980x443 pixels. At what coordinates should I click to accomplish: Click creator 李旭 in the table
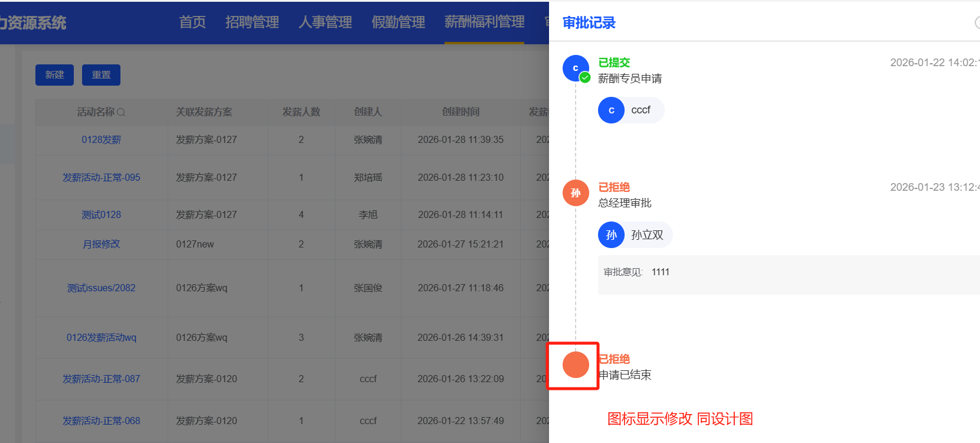(x=368, y=215)
